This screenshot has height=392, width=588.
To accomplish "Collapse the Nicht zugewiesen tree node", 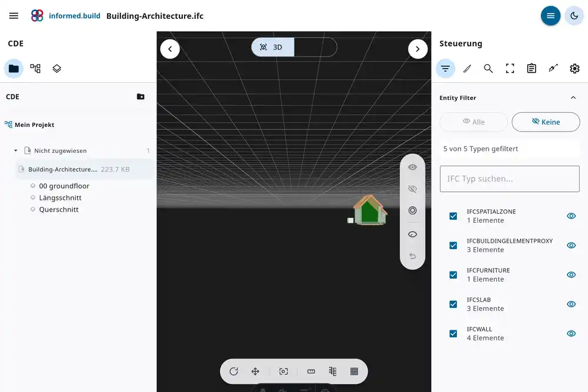I will tap(15, 150).
